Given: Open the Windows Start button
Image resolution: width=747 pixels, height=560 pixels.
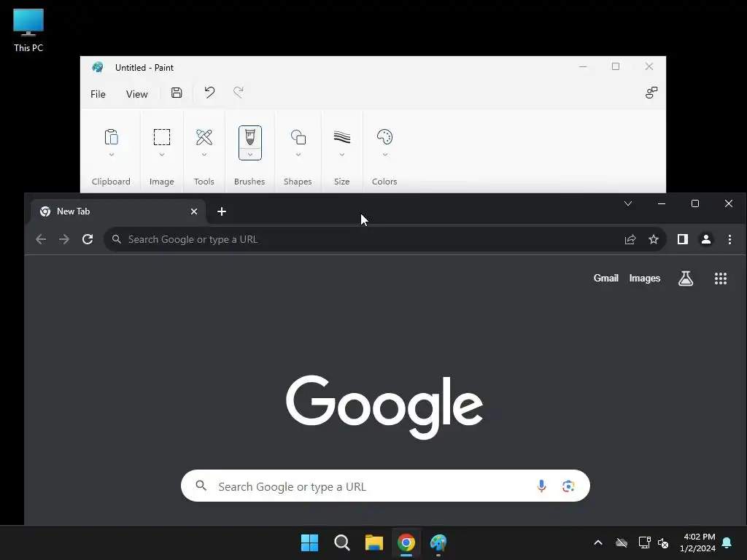Looking at the screenshot, I should click(309, 542).
